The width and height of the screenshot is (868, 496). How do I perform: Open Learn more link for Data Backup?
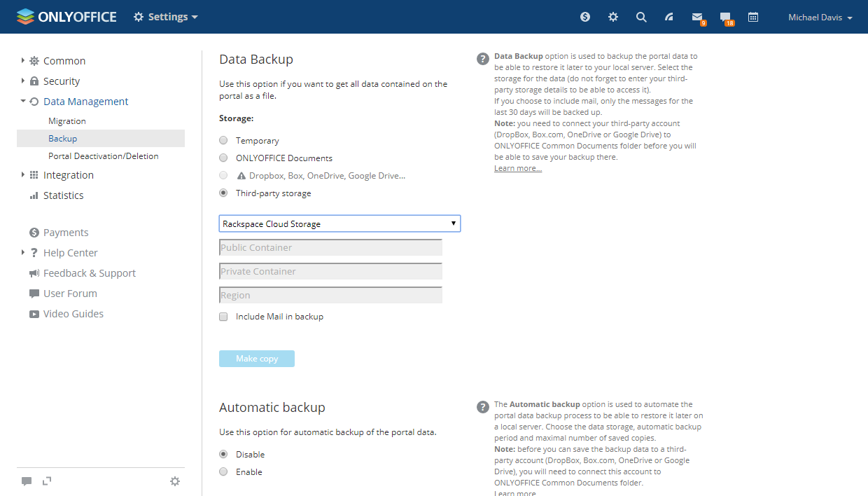[518, 168]
